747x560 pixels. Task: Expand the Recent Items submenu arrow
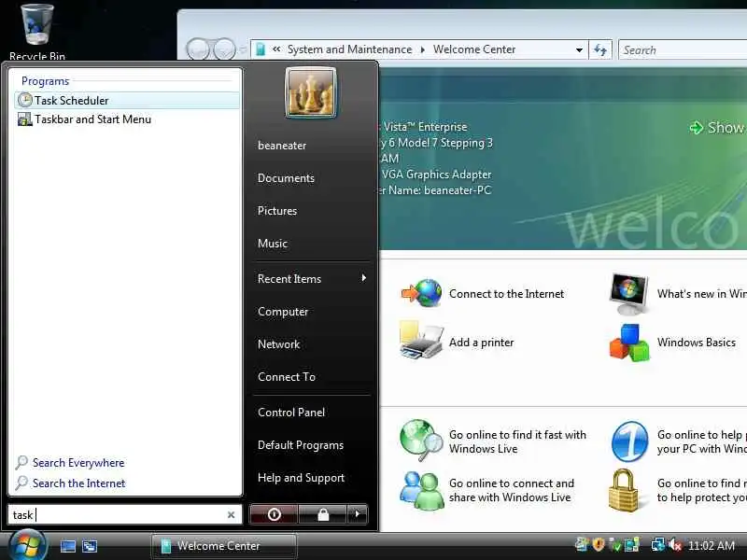coord(363,277)
